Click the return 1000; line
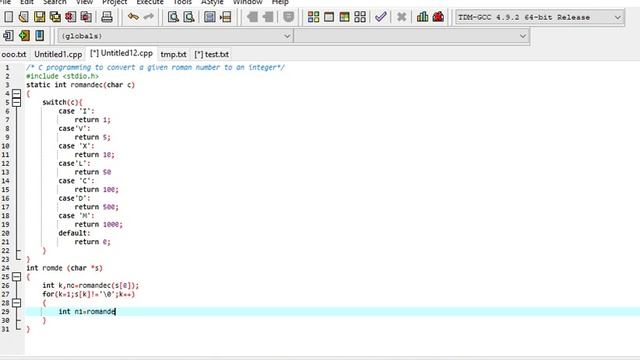Image resolution: width=640 pixels, height=360 pixels. 98,224
